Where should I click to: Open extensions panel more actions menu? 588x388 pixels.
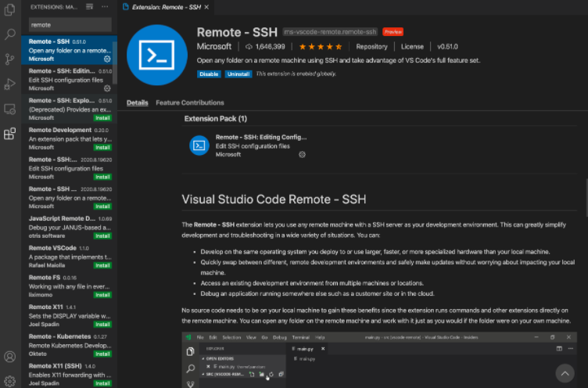[105, 7]
